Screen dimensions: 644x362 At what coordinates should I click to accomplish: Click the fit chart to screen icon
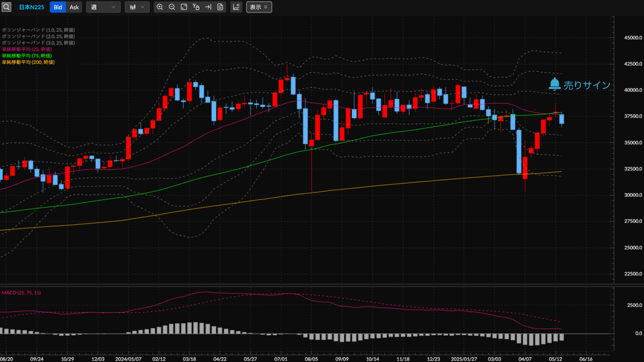tap(184, 7)
